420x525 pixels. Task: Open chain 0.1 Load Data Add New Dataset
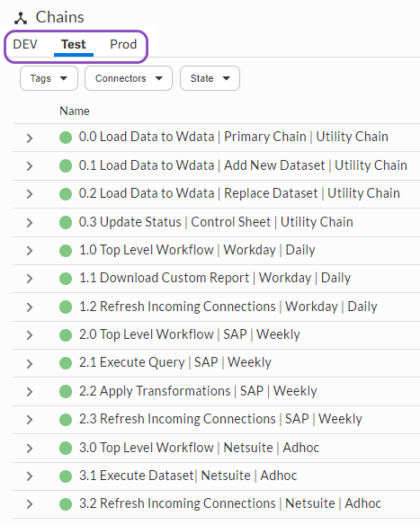click(243, 165)
